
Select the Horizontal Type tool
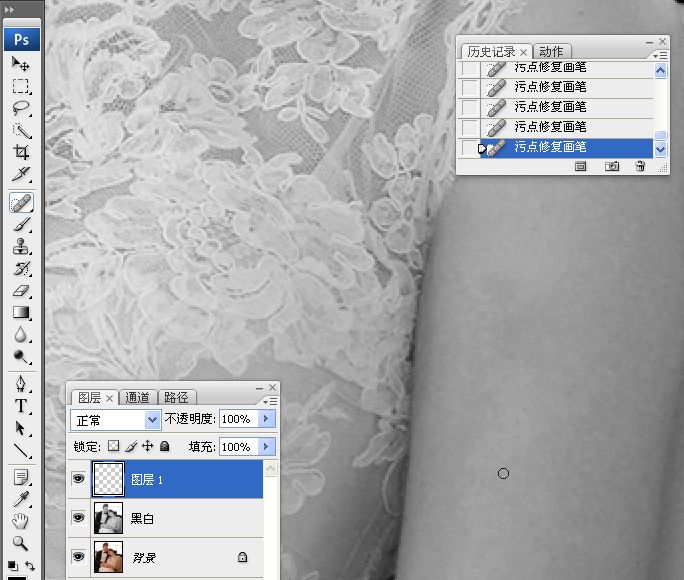(x=21, y=406)
